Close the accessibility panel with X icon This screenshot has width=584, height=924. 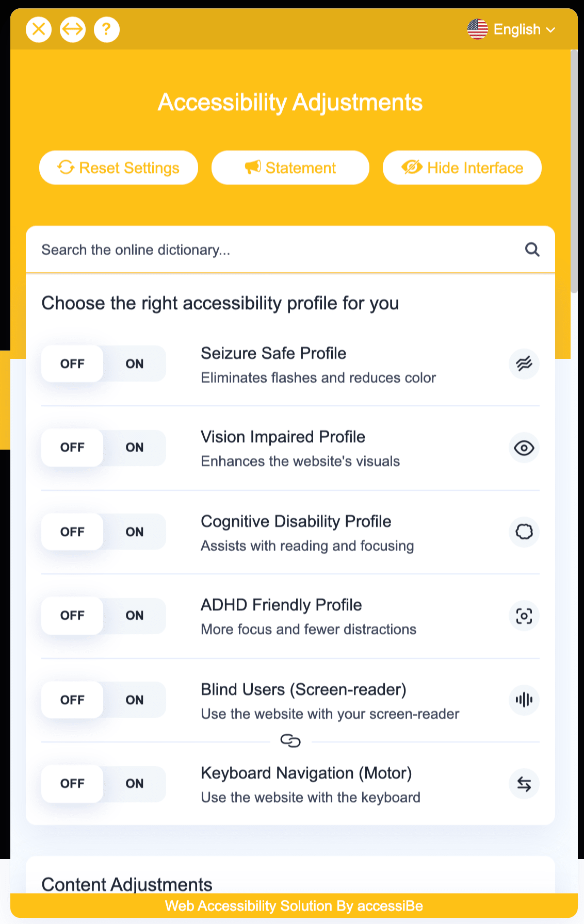39,29
